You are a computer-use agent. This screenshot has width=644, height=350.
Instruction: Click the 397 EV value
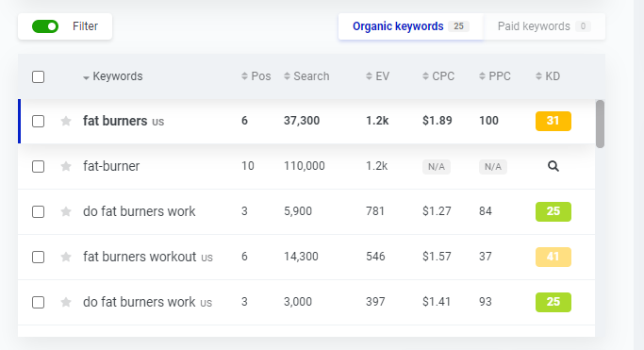coord(375,302)
